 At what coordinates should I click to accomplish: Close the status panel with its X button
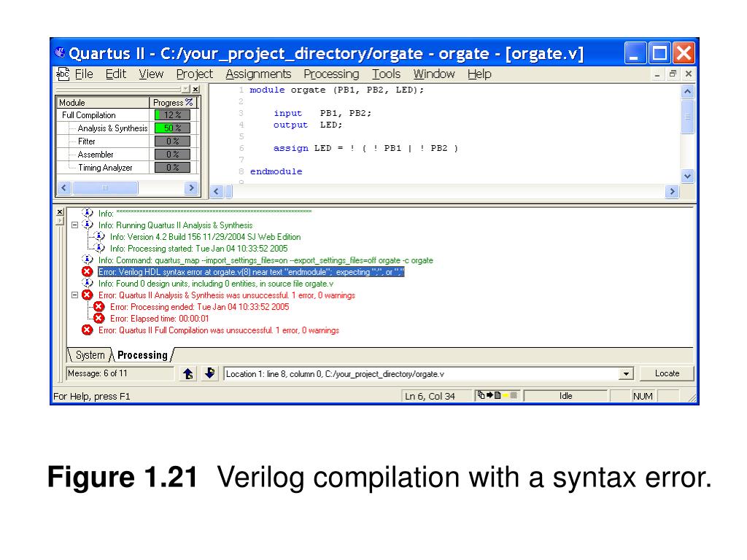[x=196, y=89]
